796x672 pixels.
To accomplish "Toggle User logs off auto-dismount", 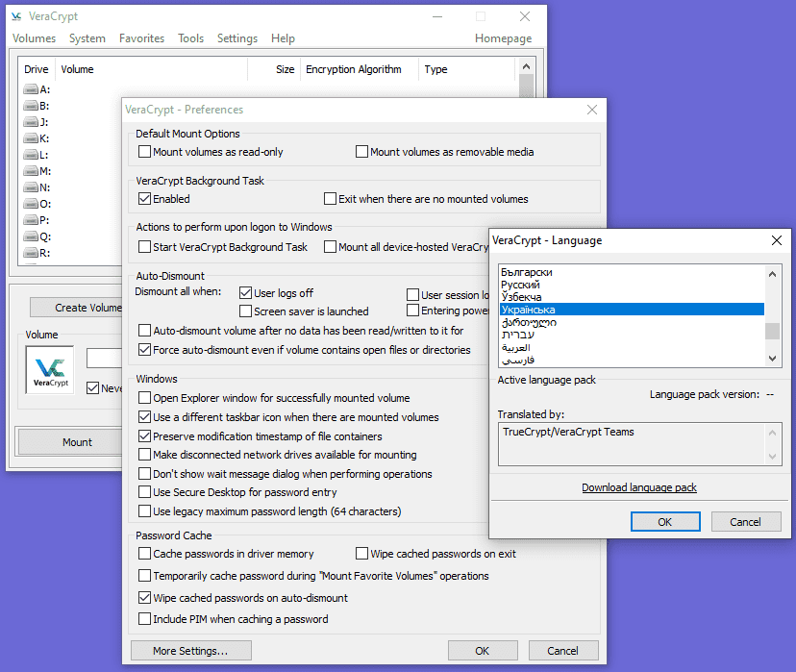I will (x=246, y=293).
